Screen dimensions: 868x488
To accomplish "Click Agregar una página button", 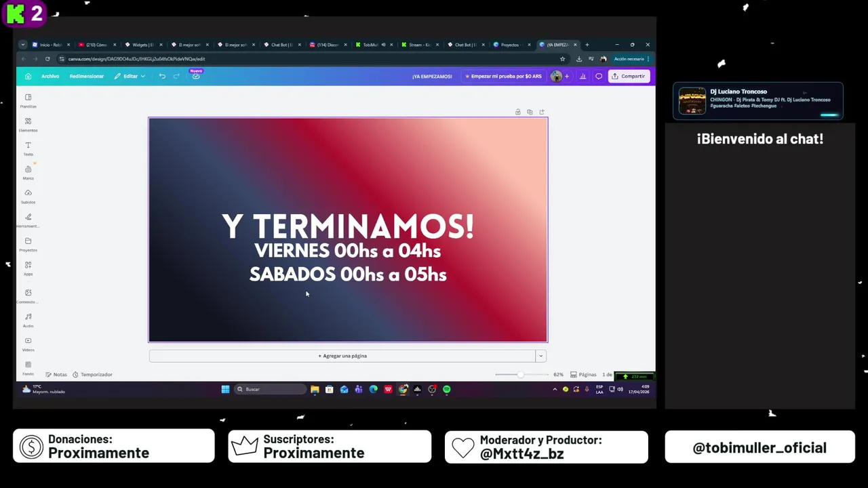I will pyautogui.click(x=342, y=356).
